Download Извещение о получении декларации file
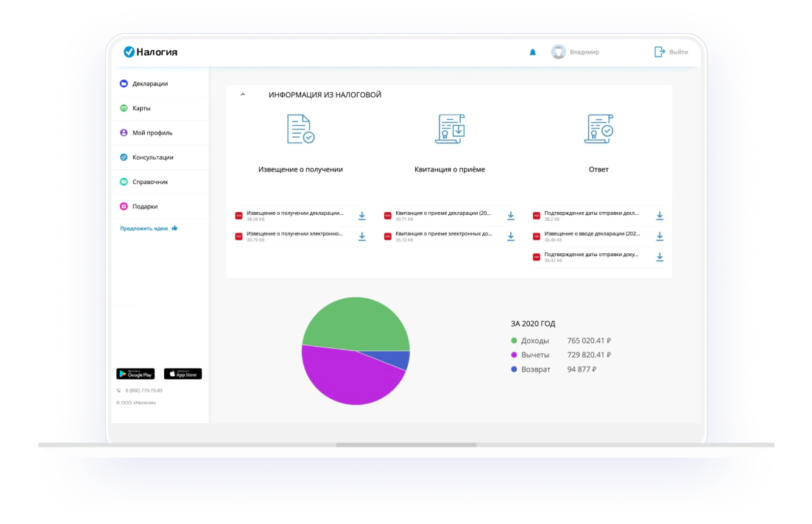This screenshot has height=524, width=812. coord(362,216)
